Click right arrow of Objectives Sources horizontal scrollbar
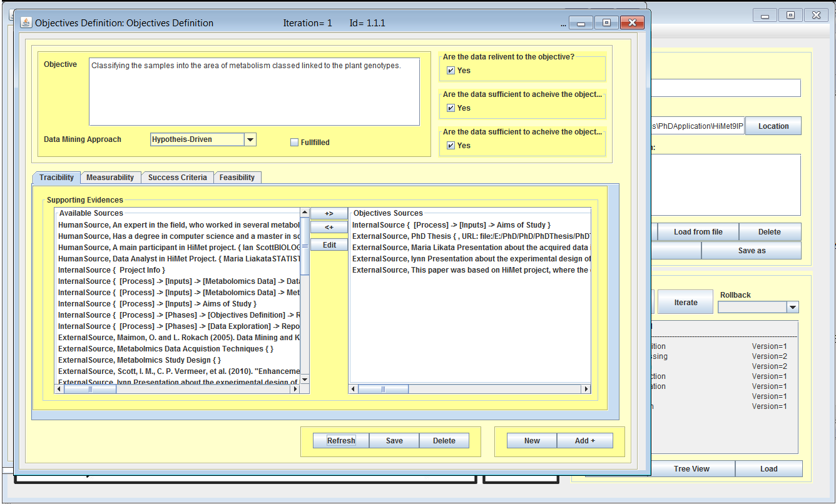Image resolution: width=836 pixels, height=504 pixels. click(x=586, y=389)
